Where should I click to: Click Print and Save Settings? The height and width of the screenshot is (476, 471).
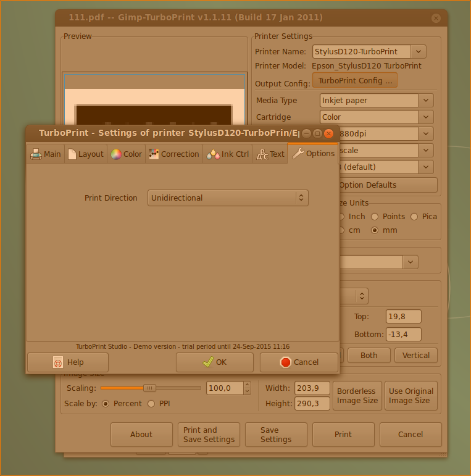pos(209,435)
